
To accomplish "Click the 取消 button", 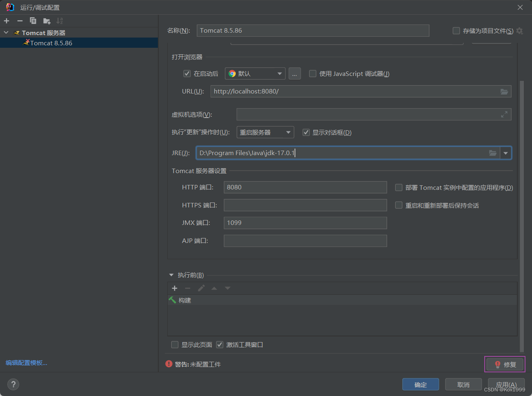I will pos(463,385).
